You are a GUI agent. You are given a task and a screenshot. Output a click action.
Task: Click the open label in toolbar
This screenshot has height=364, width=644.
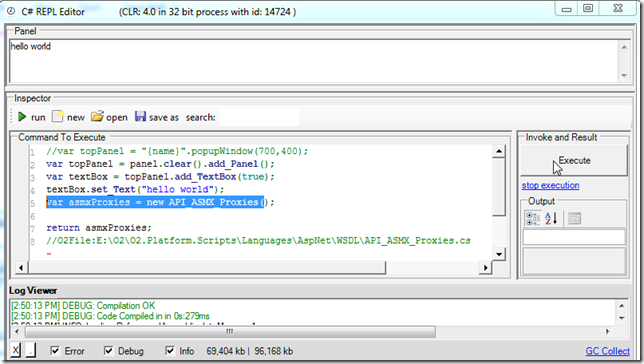[117, 117]
